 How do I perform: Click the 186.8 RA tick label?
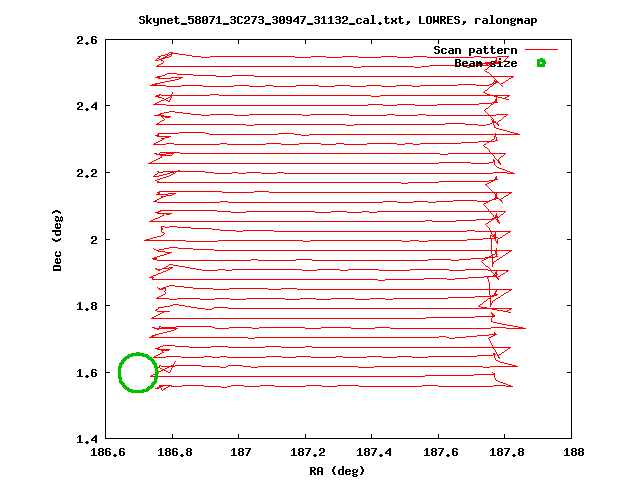click(174, 452)
